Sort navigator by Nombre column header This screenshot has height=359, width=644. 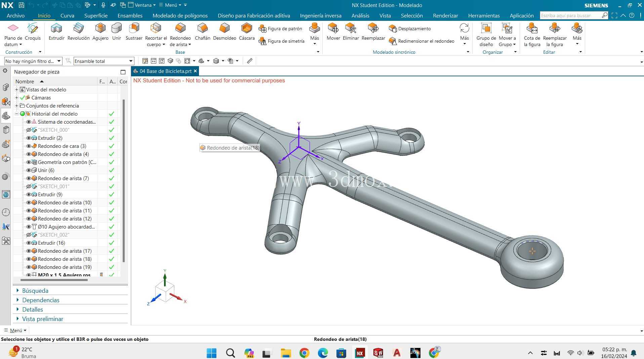[55, 81]
